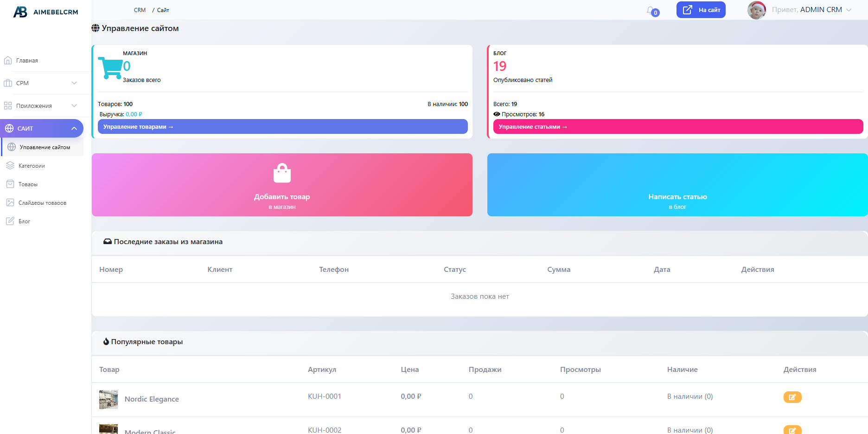Select Управление сайтом menu item
Image resolution: width=868 pixels, height=434 pixels.
[45, 147]
